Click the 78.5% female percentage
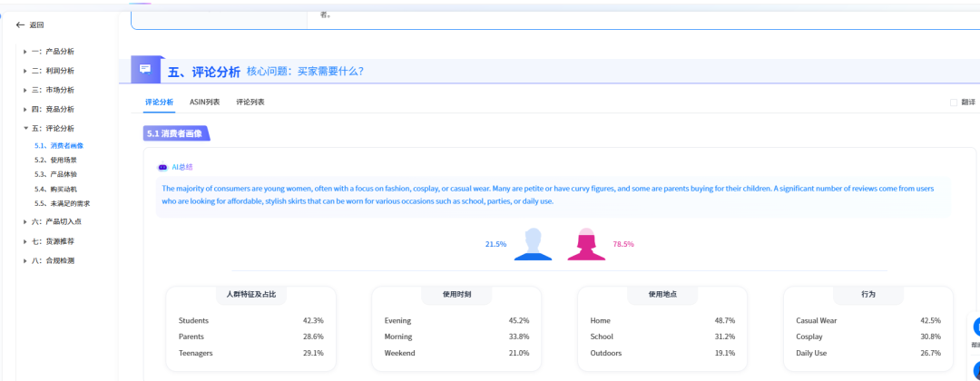Screen dimensions: 980x381 (623, 244)
